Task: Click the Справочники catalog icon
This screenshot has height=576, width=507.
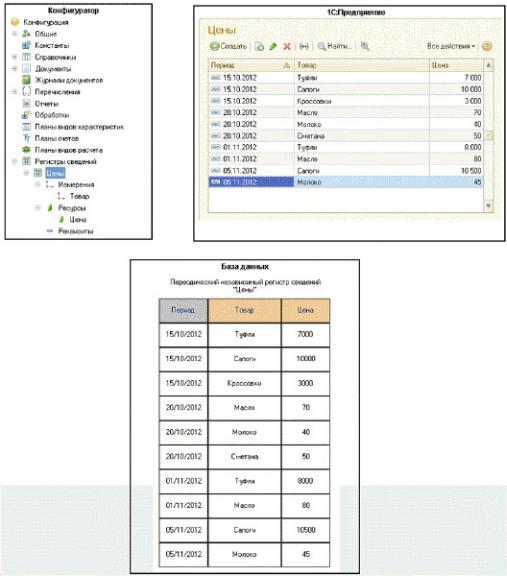Action: click(x=26, y=57)
